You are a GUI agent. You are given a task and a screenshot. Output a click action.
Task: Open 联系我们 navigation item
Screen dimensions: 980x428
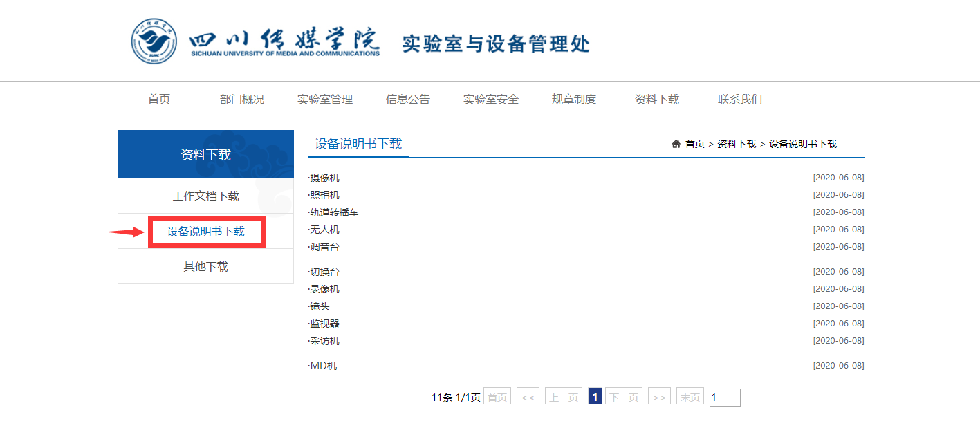tap(740, 99)
